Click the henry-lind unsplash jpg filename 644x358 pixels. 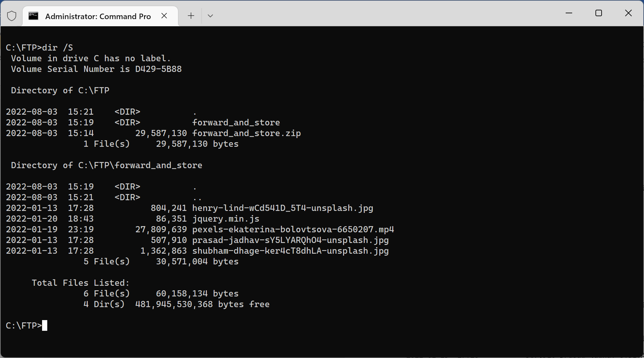click(x=283, y=208)
